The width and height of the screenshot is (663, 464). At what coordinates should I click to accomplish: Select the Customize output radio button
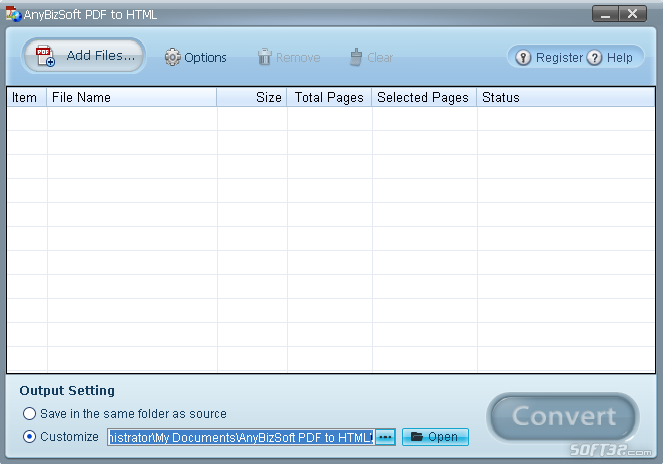[29, 437]
